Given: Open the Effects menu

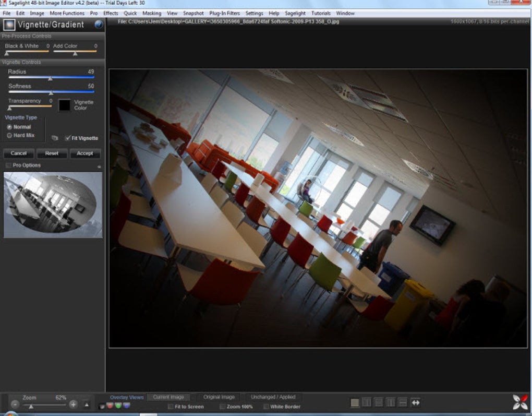Looking at the screenshot, I should (111, 13).
